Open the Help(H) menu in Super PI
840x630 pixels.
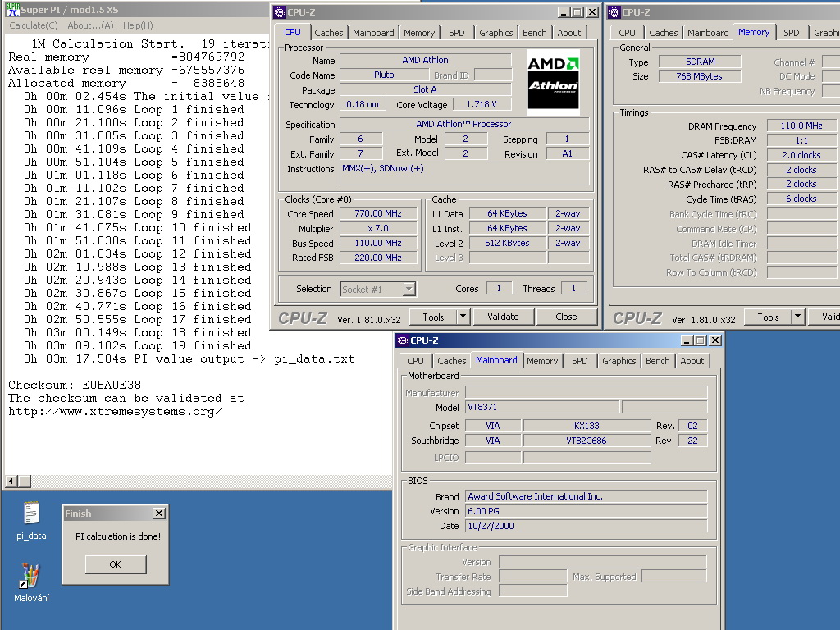(138, 25)
